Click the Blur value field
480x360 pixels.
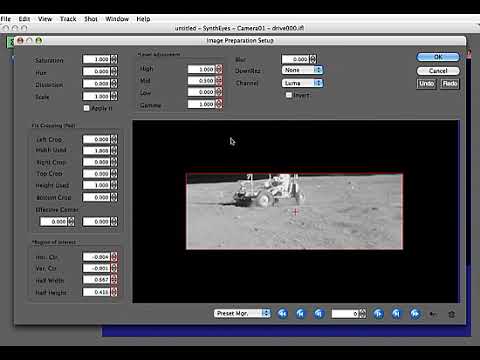pyautogui.click(x=296, y=59)
